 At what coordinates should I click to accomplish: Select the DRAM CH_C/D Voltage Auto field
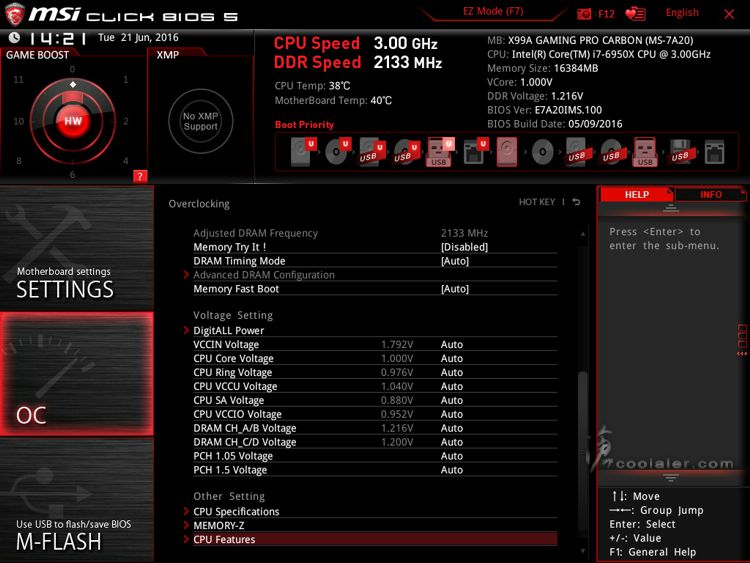[452, 442]
